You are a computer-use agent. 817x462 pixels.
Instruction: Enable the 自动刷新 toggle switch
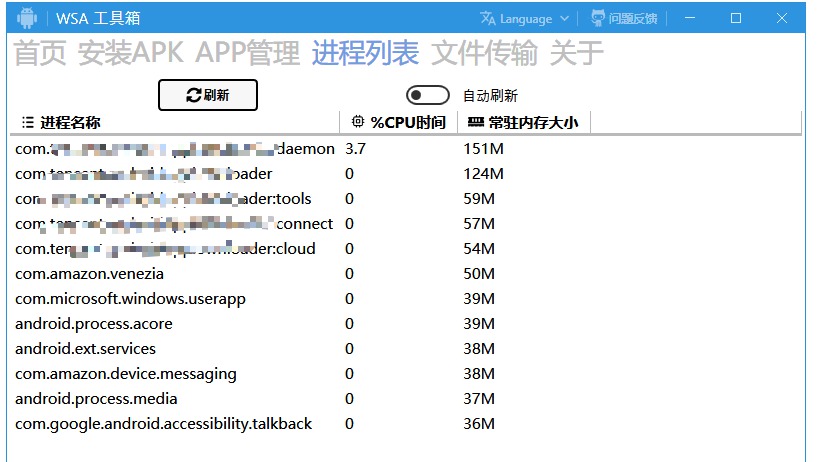pyautogui.click(x=428, y=95)
